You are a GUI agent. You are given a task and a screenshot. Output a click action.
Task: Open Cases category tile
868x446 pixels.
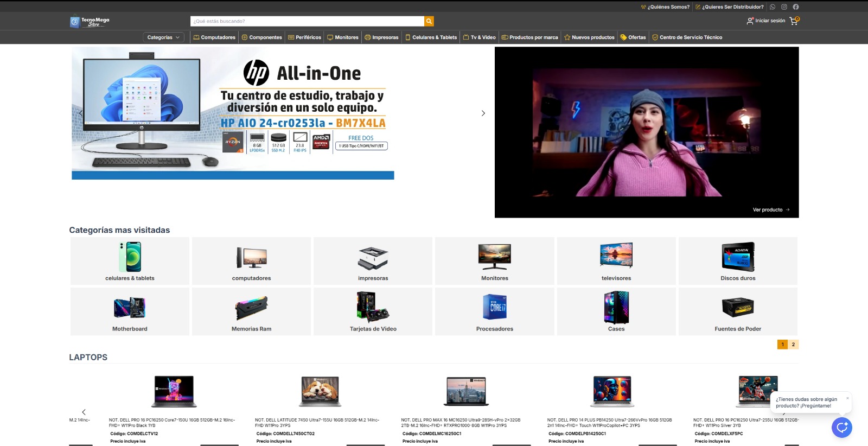click(616, 311)
